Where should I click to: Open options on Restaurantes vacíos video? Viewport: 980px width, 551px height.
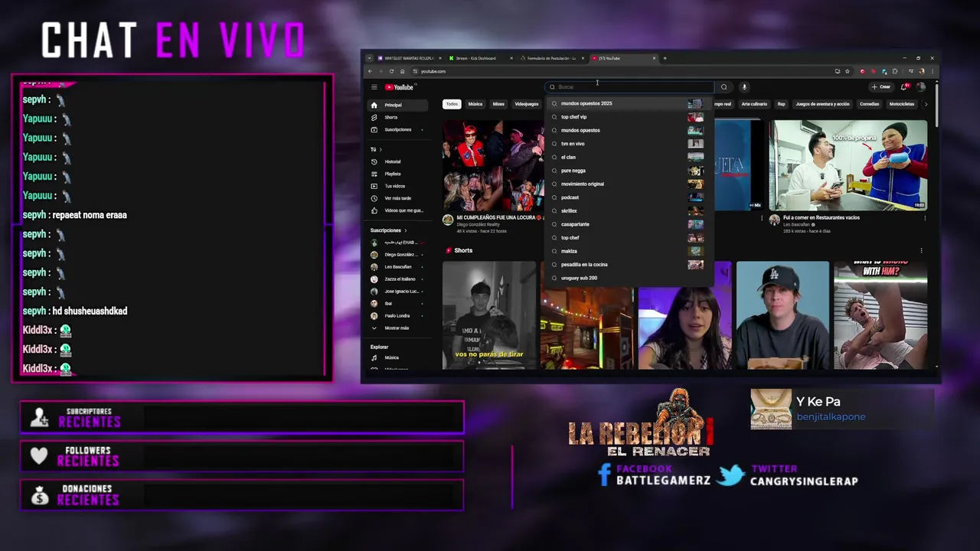coord(925,218)
